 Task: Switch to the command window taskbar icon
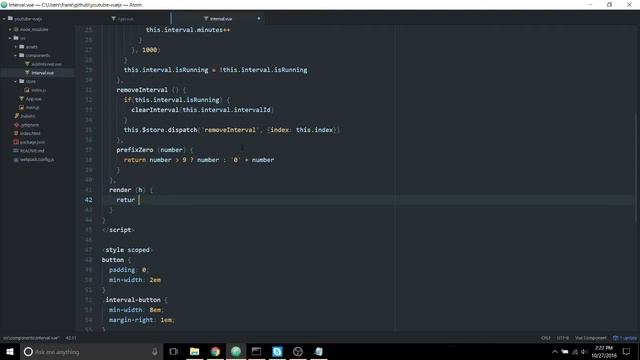[256, 351]
